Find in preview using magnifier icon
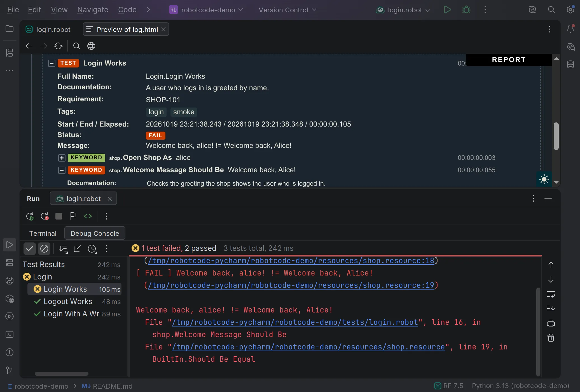This screenshot has width=580, height=392. coord(76,46)
